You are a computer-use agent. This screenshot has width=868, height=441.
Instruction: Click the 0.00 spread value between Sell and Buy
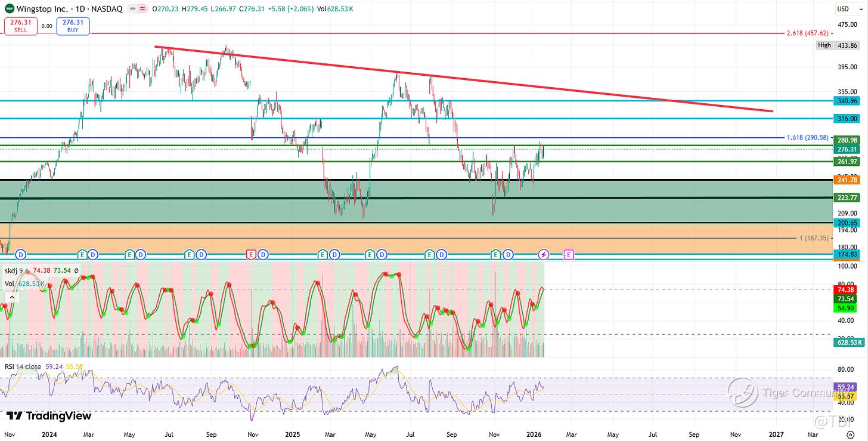tap(47, 26)
